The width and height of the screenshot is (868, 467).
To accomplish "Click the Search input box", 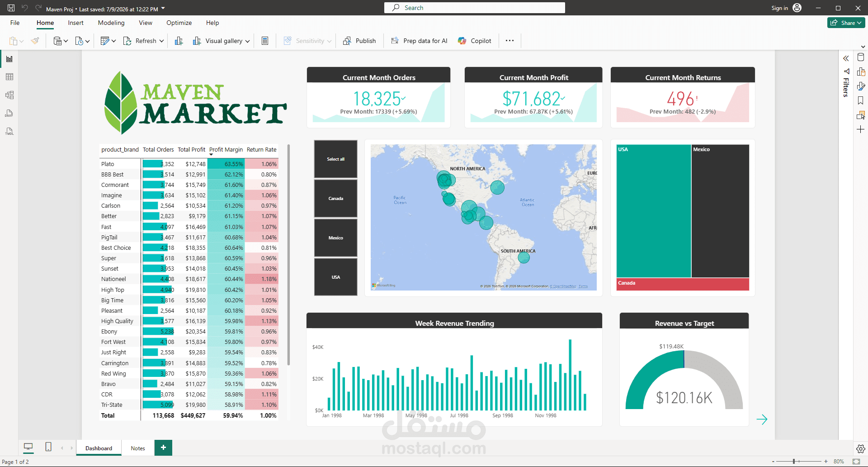I will point(475,8).
